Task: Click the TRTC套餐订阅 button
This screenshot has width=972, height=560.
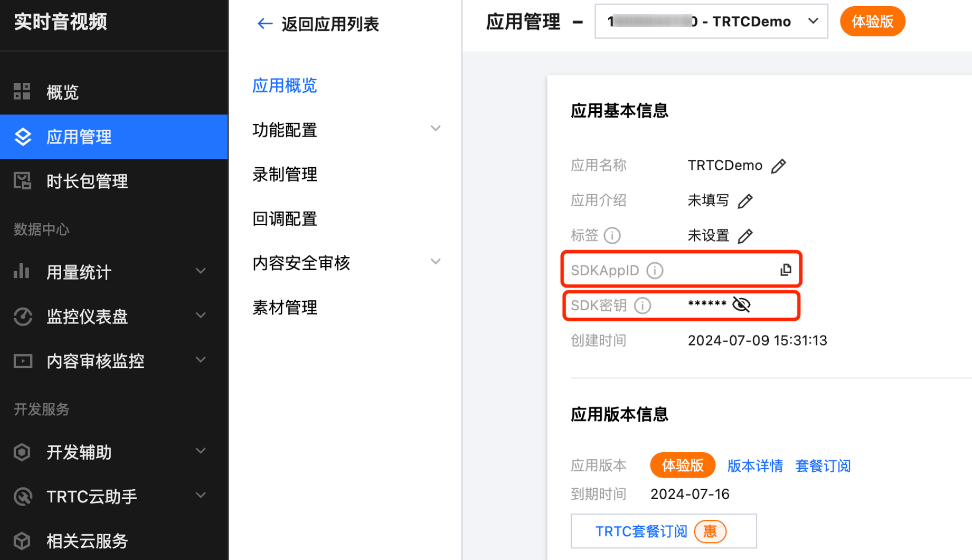Action: tap(664, 531)
